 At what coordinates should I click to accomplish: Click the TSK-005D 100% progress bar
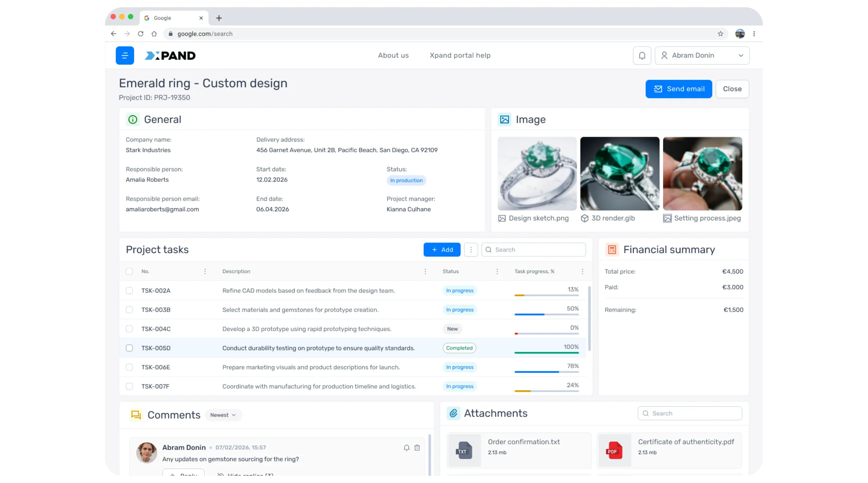pyautogui.click(x=546, y=353)
